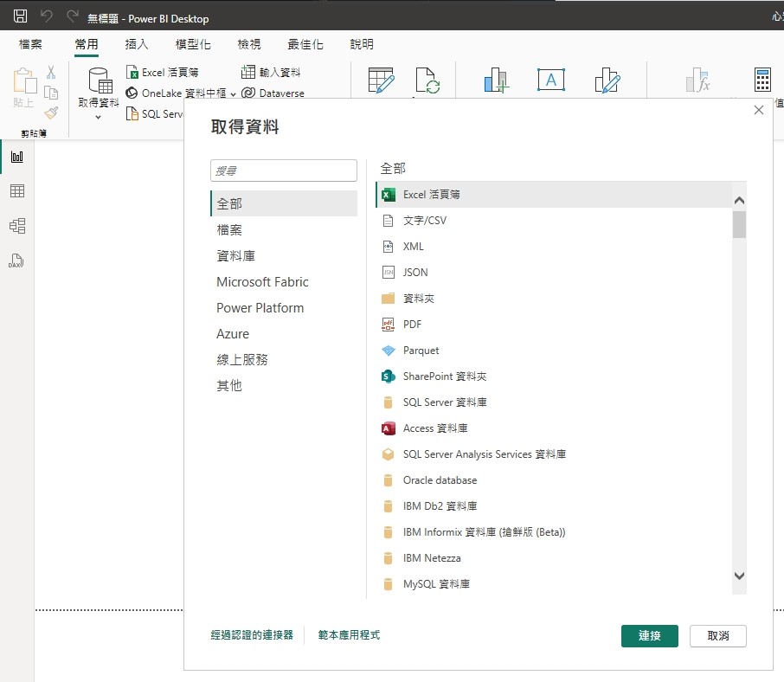Click the transform data table-pencil icon
Image resolution: width=784 pixels, height=682 pixels.
(x=381, y=80)
